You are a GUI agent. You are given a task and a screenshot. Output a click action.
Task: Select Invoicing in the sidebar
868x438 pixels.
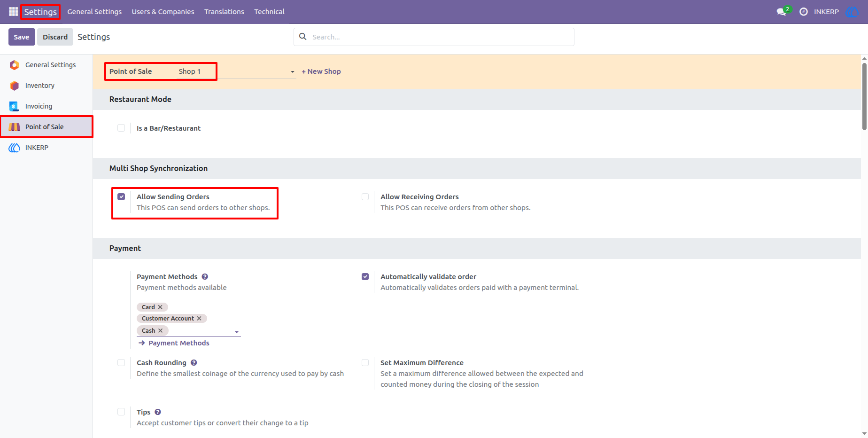click(46, 106)
